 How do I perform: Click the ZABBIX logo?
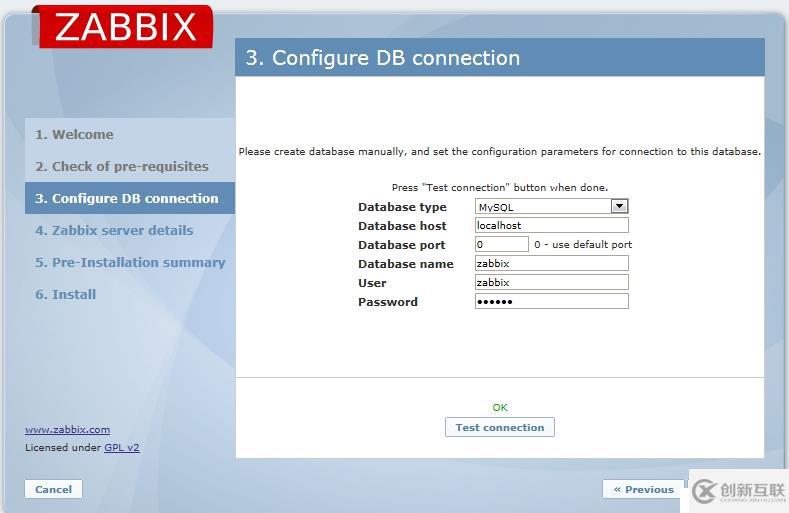coord(123,27)
